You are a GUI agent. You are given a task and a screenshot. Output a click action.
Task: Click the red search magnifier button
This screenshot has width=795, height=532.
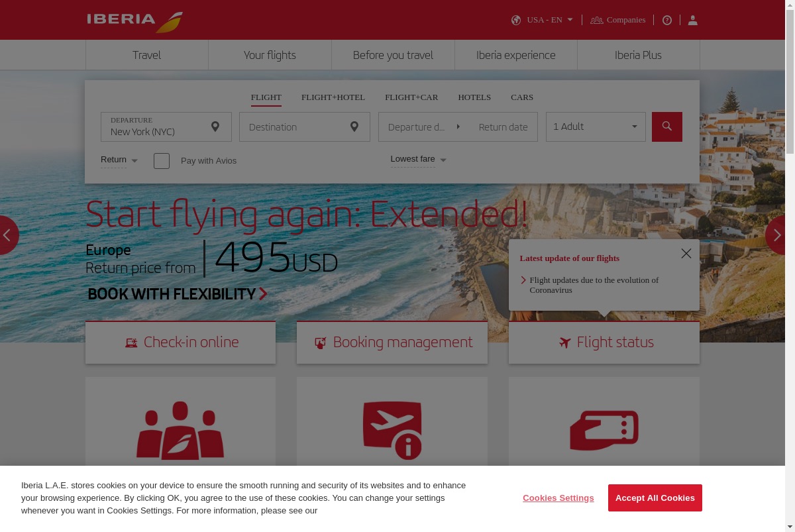tap(666, 127)
